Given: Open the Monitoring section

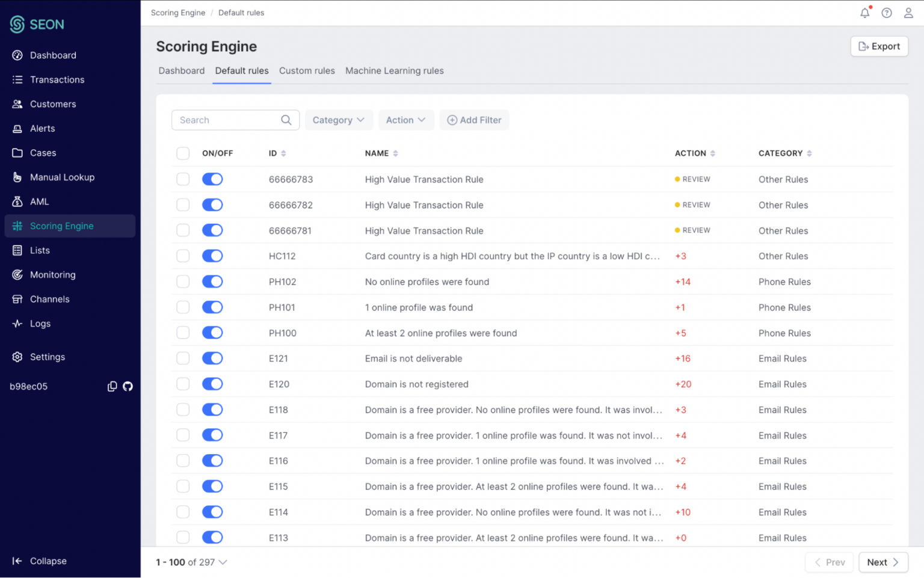Looking at the screenshot, I should tap(52, 274).
